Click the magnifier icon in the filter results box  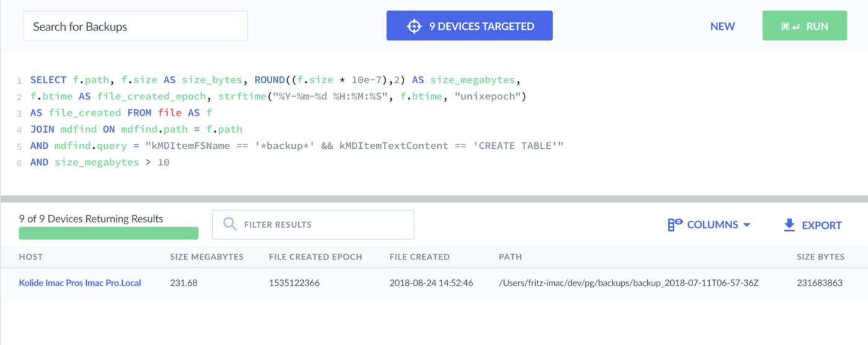pos(230,225)
